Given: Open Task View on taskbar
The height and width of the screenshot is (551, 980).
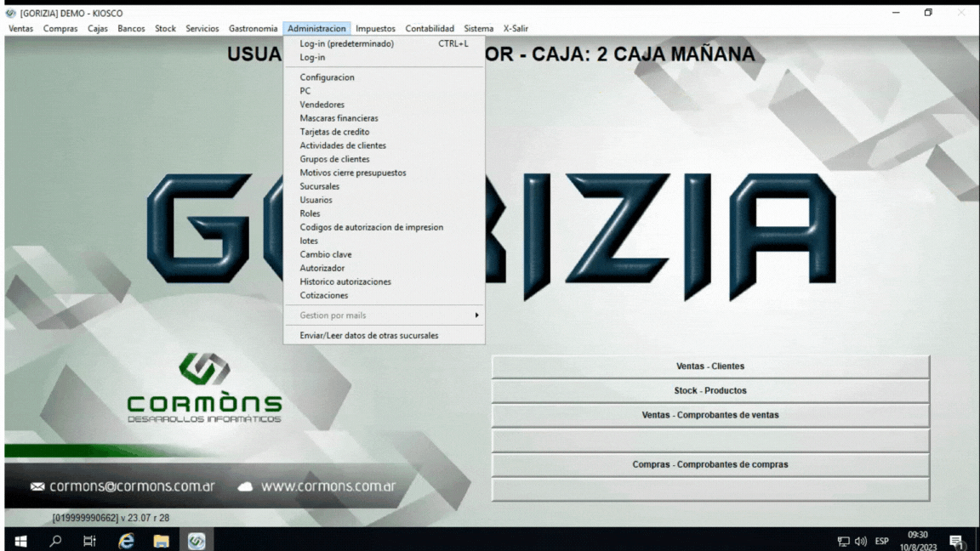Looking at the screenshot, I should (x=89, y=541).
